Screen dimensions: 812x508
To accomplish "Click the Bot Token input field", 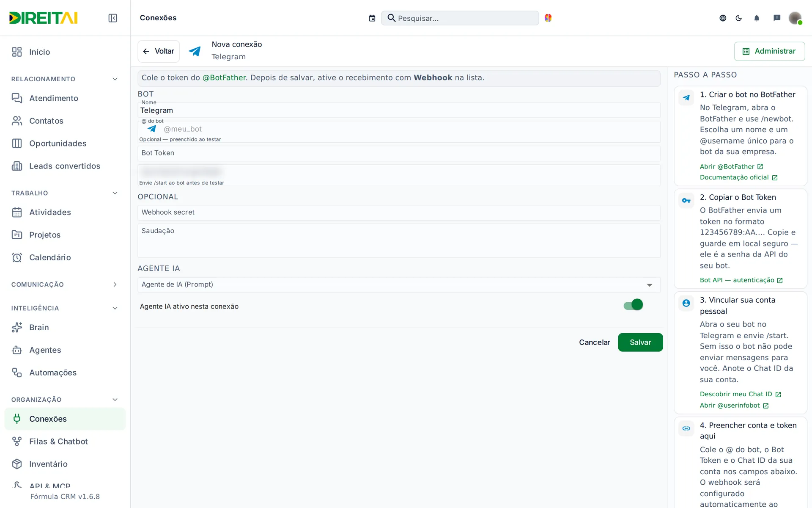I will click(x=399, y=153).
